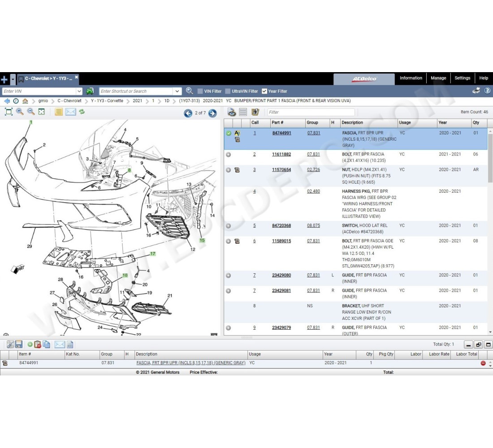Enable the UltraVIN Filter checkbox

pyautogui.click(x=228, y=91)
